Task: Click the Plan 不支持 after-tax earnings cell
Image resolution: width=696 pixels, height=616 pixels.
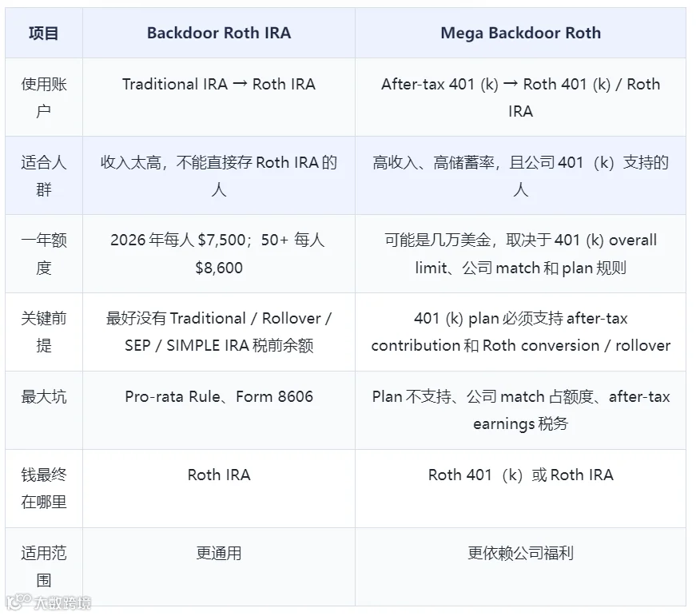Action: point(520,410)
